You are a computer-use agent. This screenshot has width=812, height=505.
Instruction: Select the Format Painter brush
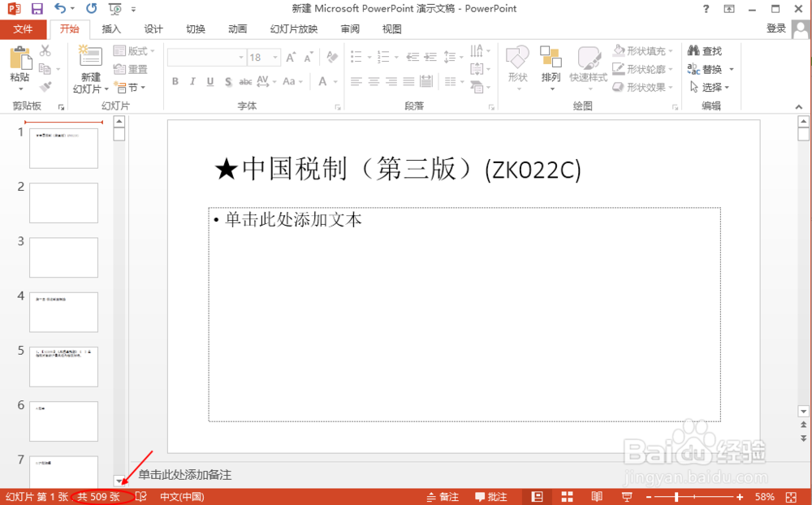click(x=45, y=87)
